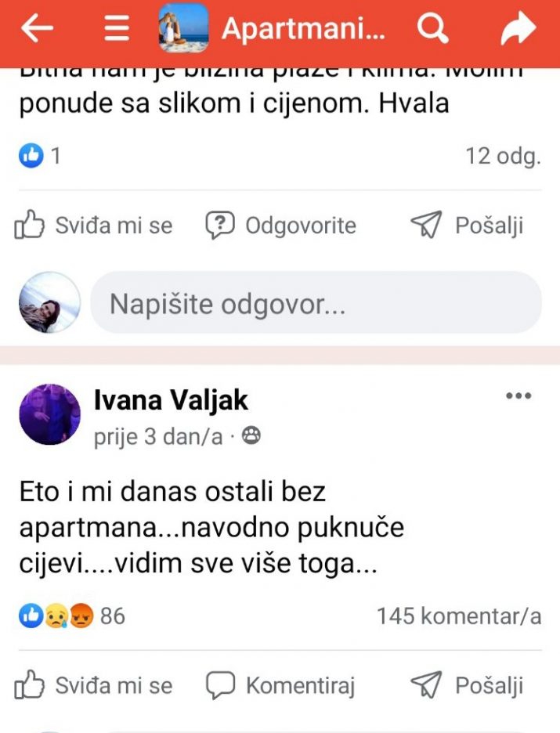Like the first post with Sviđa mi se
This screenshot has height=733, width=560.
point(94,226)
